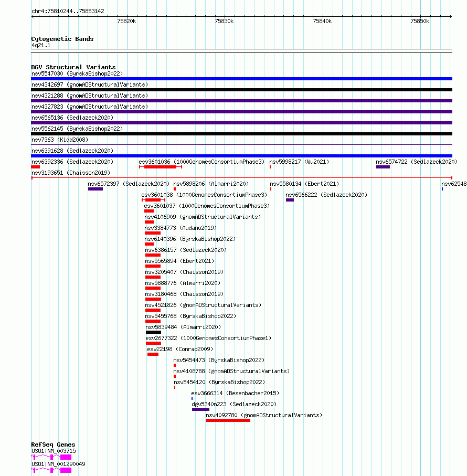Select the nsv4342697 black variant bar
Screen dimensions: 467x476
[241, 90]
